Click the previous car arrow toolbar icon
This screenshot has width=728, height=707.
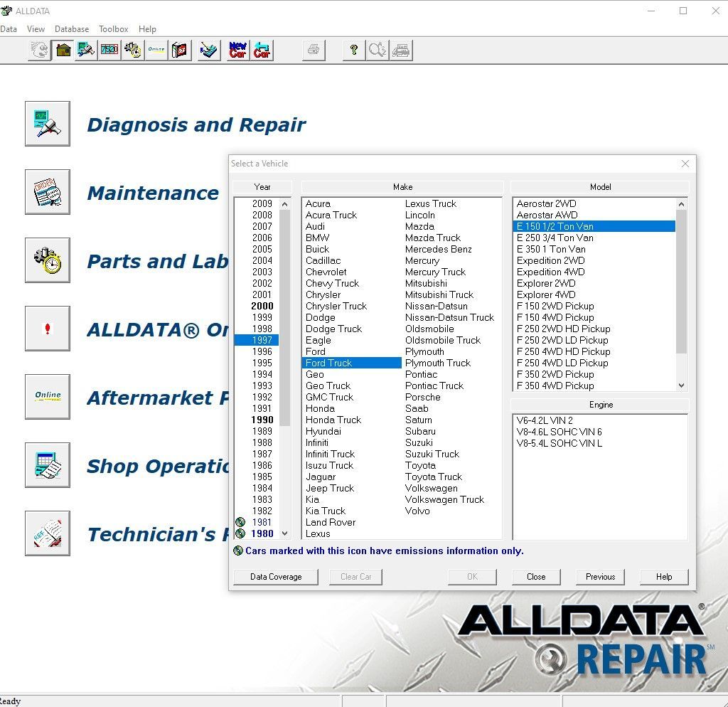[262, 50]
